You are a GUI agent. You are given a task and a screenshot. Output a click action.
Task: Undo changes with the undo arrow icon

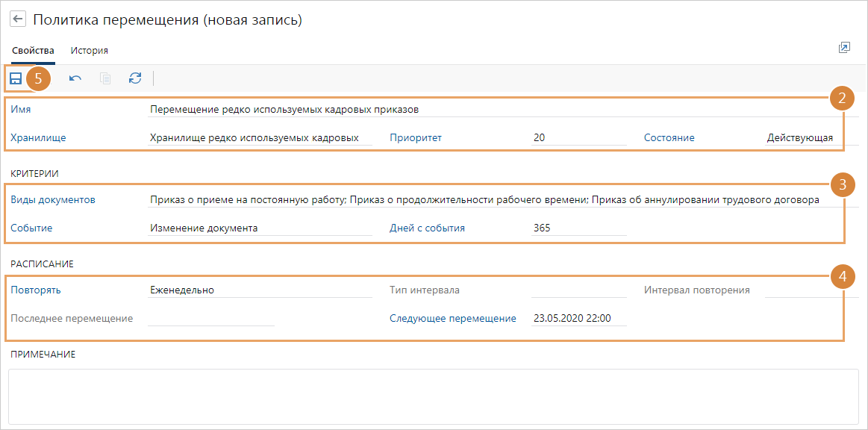(x=75, y=78)
